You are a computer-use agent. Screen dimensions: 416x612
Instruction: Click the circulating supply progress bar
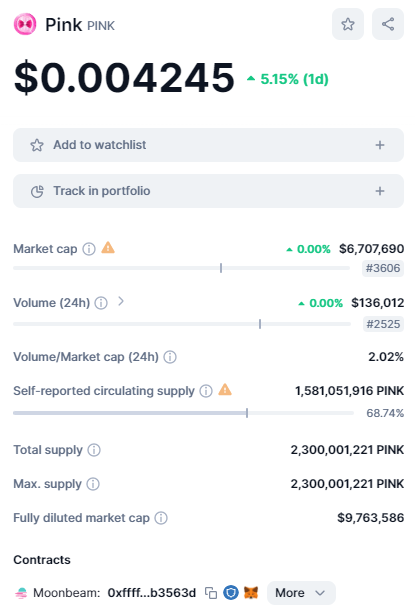(183, 413)
